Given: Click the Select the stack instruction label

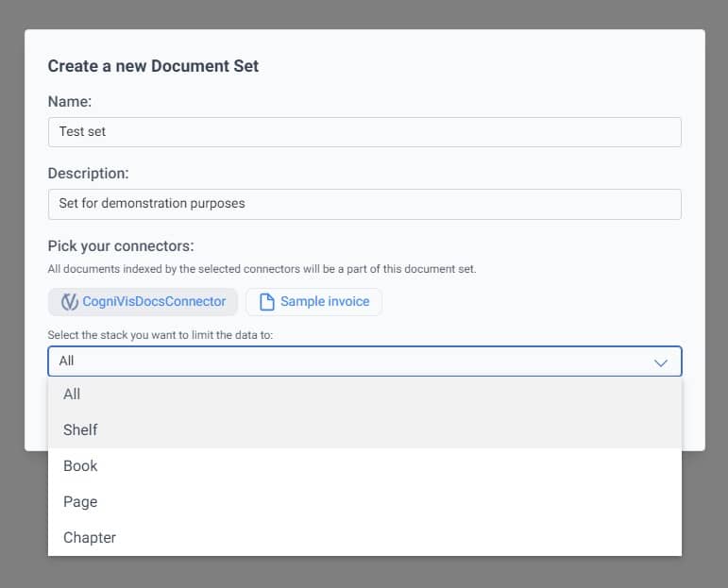Looking at the screenshot, I should [160, 335].
